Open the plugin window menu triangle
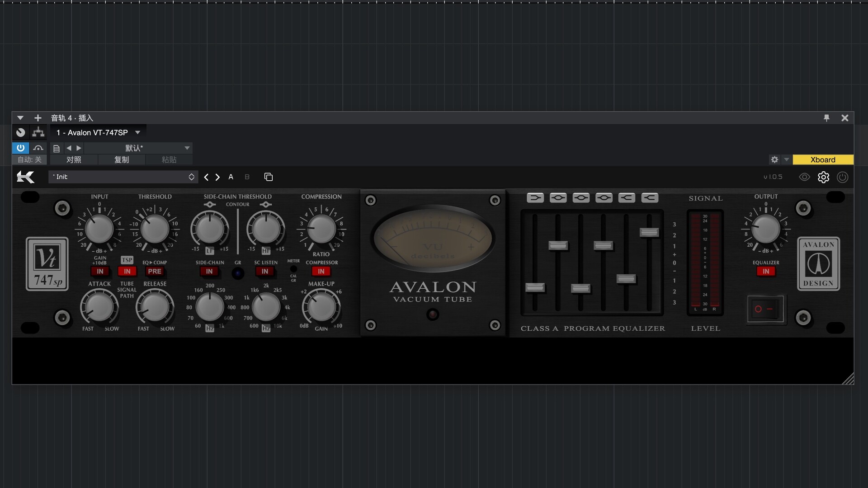This screenshot has height=488, width=868. pyautogui.click(x=20, y=118)
